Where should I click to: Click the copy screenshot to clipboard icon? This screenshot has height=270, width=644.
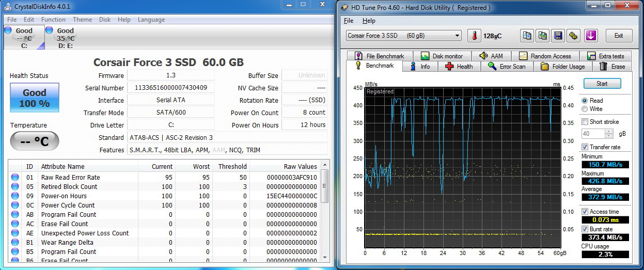[543, 36]
